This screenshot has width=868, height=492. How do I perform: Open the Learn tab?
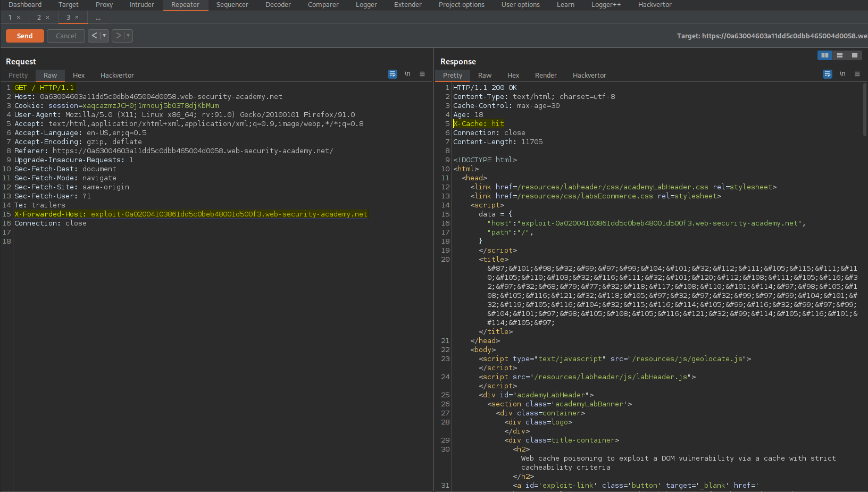coord(565,5)
